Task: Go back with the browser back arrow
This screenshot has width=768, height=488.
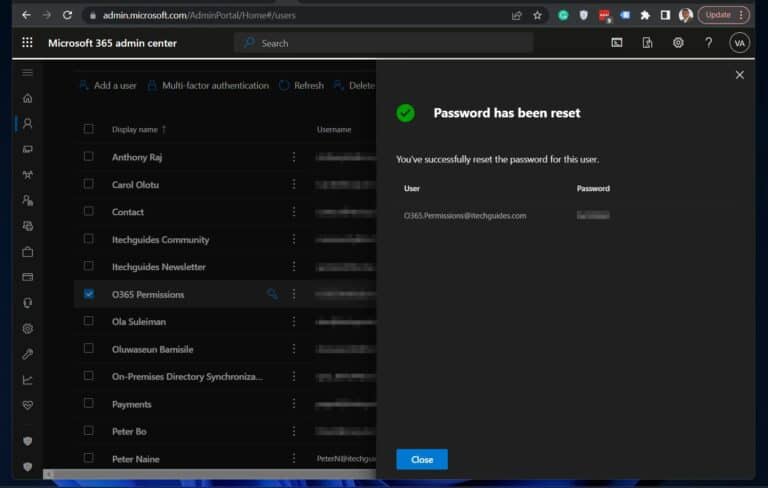Action: click(26, 15)
